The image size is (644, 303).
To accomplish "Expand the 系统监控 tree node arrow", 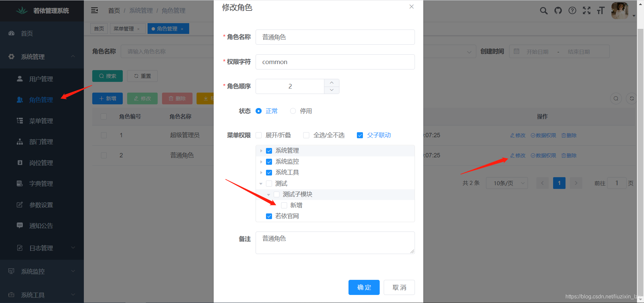I will pos(261,162).
